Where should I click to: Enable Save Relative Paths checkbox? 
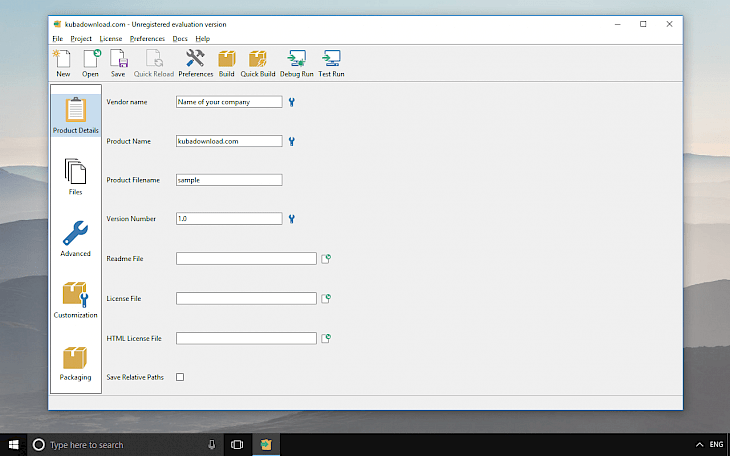point(180,377)
